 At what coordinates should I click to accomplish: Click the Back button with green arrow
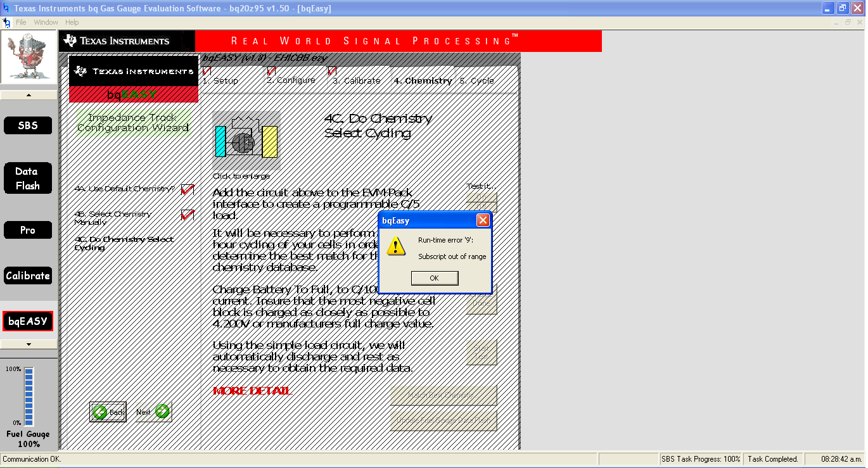click(x=108, y=412)
